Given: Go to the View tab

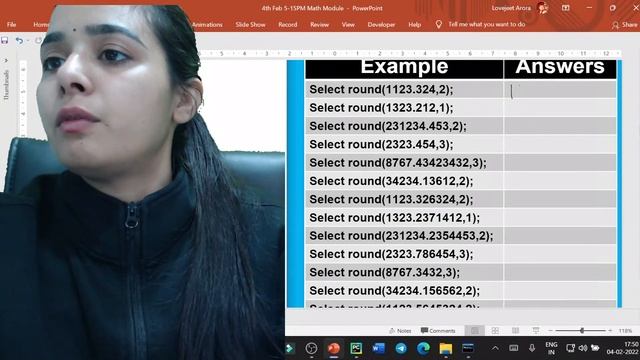Looking at the screenshot, I should 348,24.
